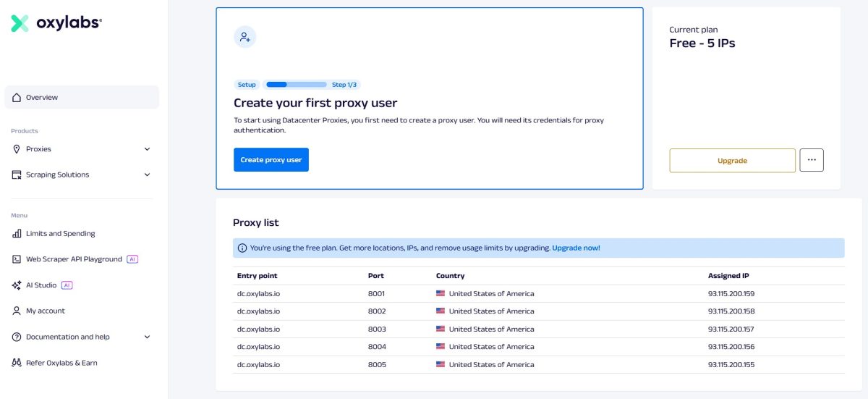
Task: Click the Upgrade plan button
Action: [732, 160]
